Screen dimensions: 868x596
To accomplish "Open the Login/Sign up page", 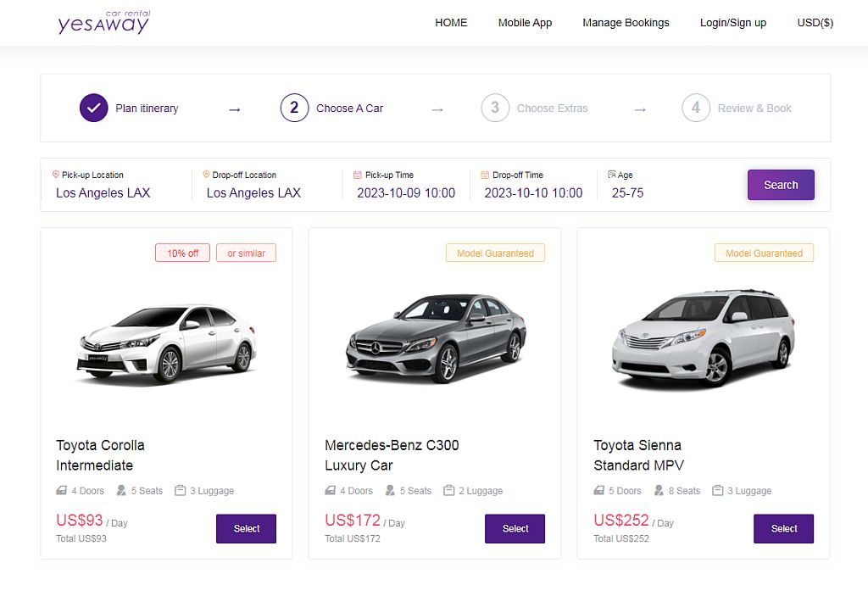I will (x=732, y=23).
